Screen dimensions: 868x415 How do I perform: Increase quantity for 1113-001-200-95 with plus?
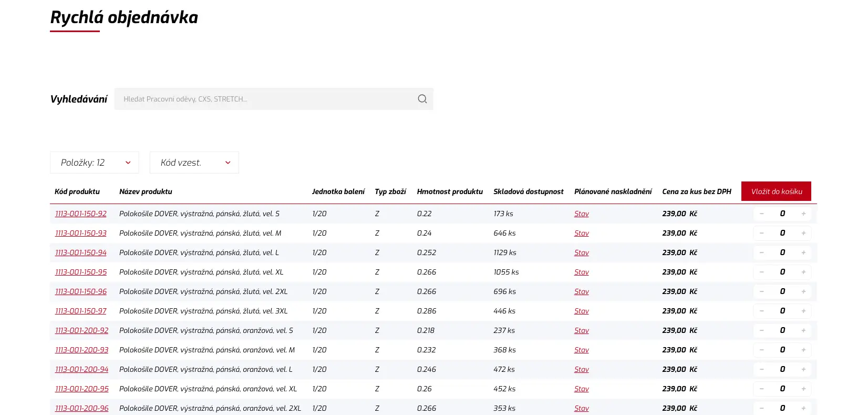coord(803,389)
